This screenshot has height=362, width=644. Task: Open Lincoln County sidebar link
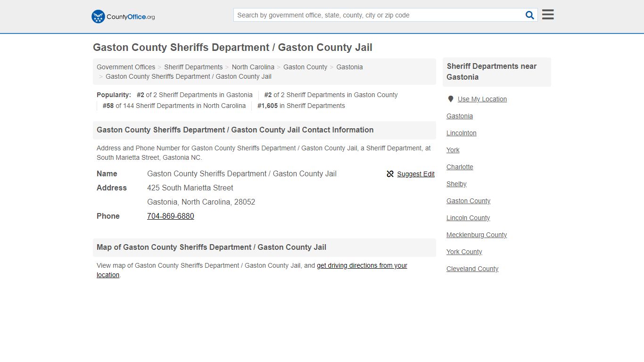[468, 218]
